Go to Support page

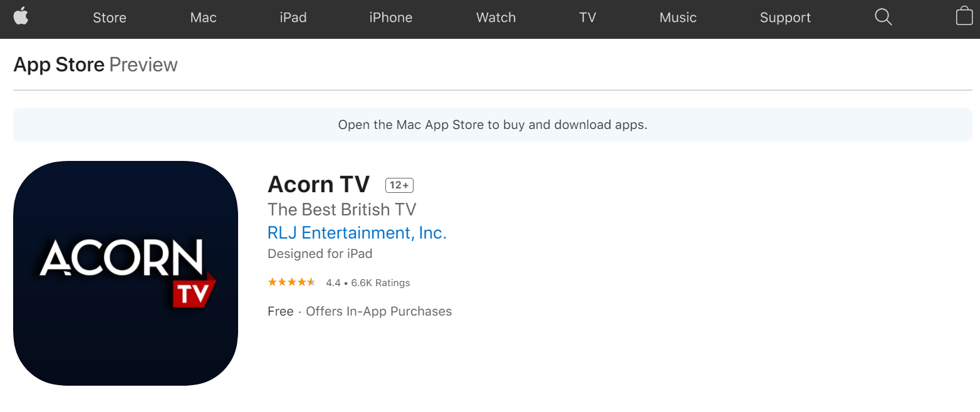(785, 18)
